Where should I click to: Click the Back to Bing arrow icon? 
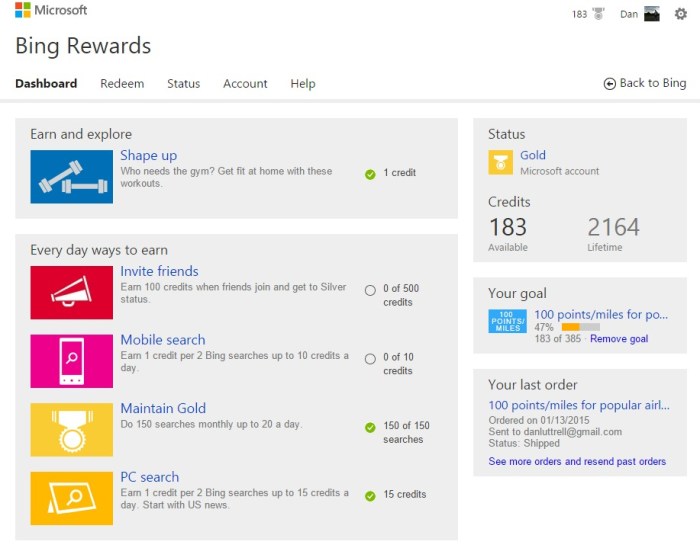(x=609, y=83)
